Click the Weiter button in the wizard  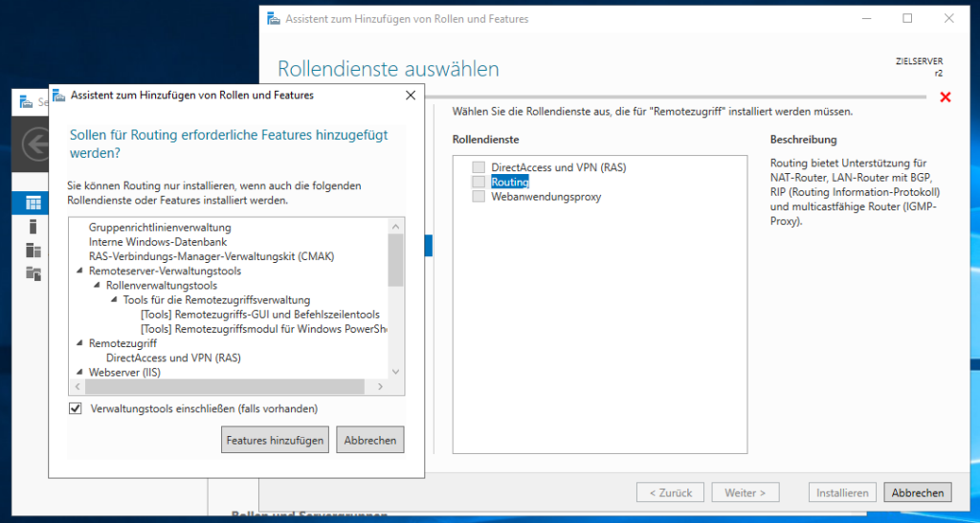pos(745,492)
